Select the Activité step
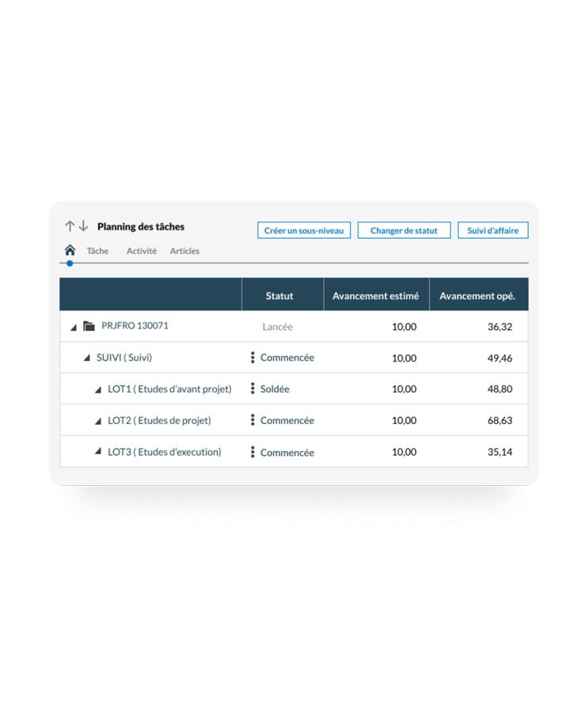 click(x=142, y=251)
